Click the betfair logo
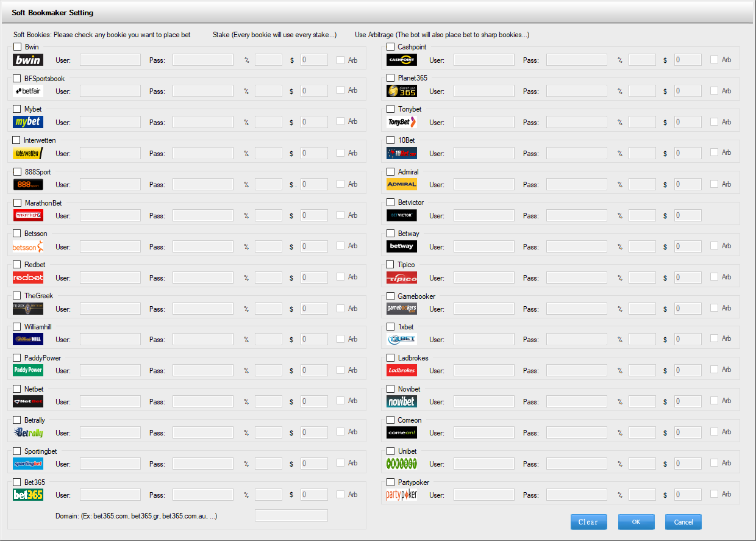Image resolution: width=756 pixels, height=541 pixels. [x=28, y=91]
